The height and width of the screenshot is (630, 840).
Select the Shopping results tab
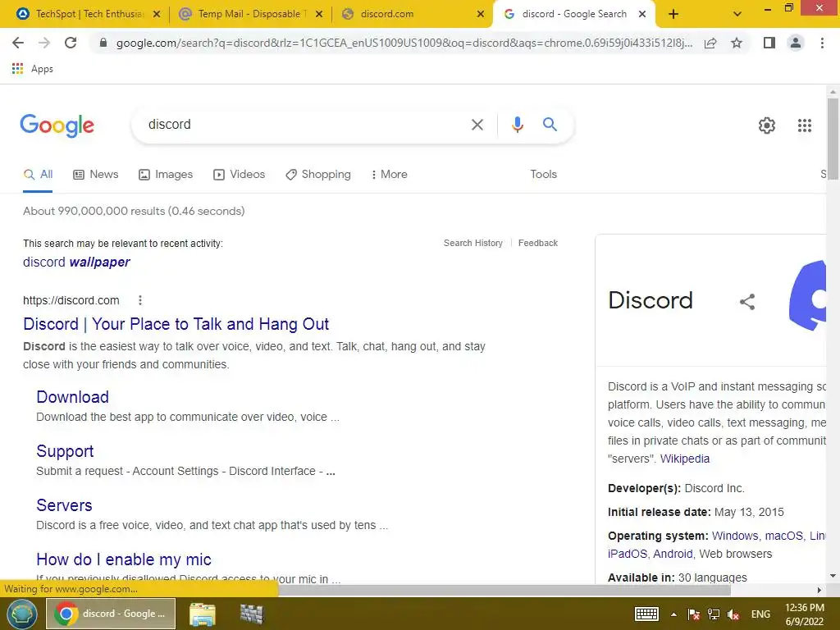(318, 175)
